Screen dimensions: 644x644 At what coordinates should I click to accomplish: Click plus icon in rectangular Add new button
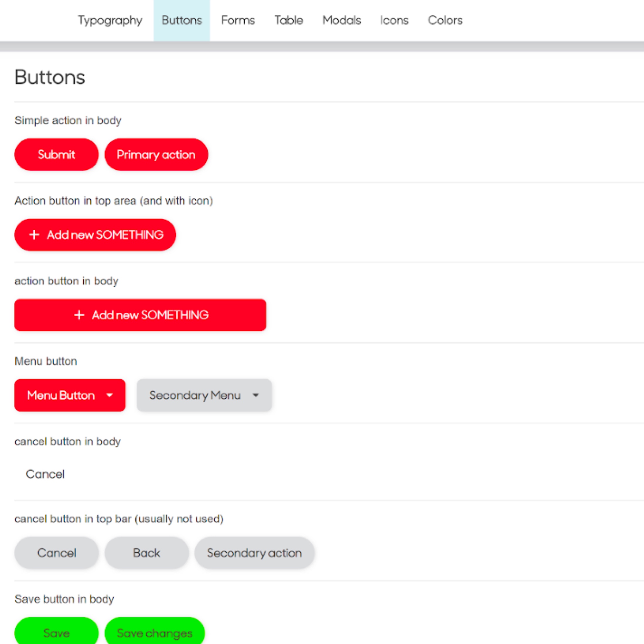[79, 315]
